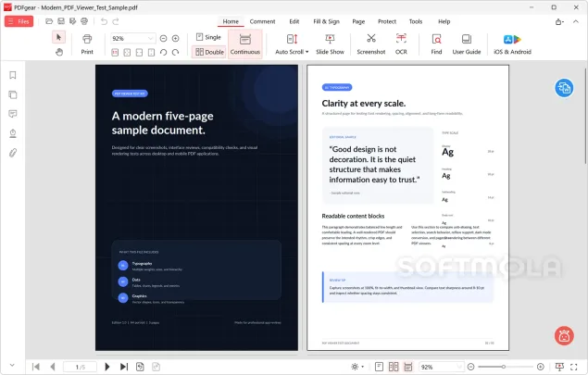Open the User Guide
Image resolution: width=588 pixels, height=375 pixels.
[467, 44]
